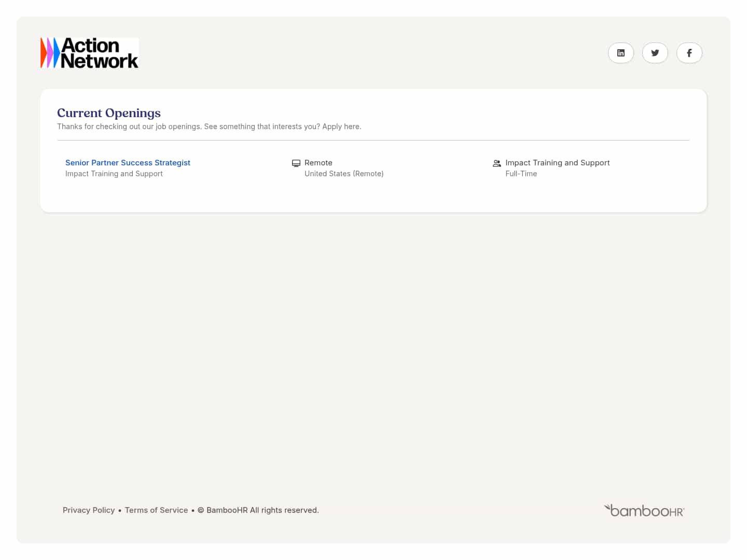
Task: Click the Current Openings heading
Action: [x=109, y=113]
